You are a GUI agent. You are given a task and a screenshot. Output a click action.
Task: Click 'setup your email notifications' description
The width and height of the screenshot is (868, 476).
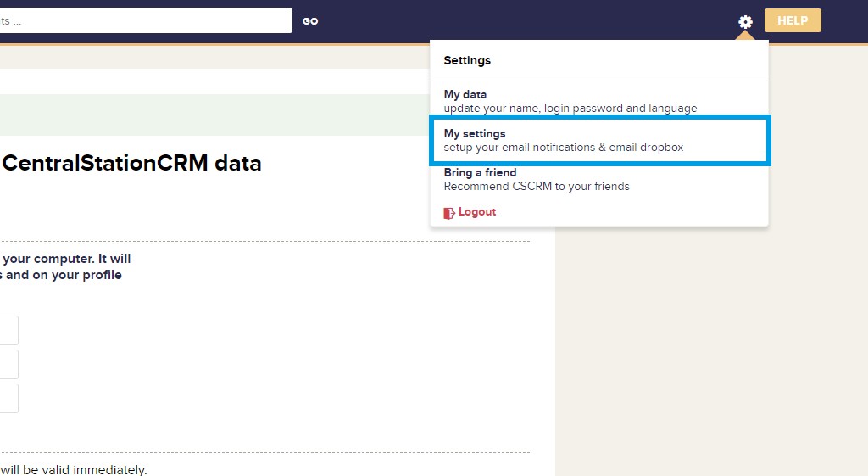click(563, 148)
